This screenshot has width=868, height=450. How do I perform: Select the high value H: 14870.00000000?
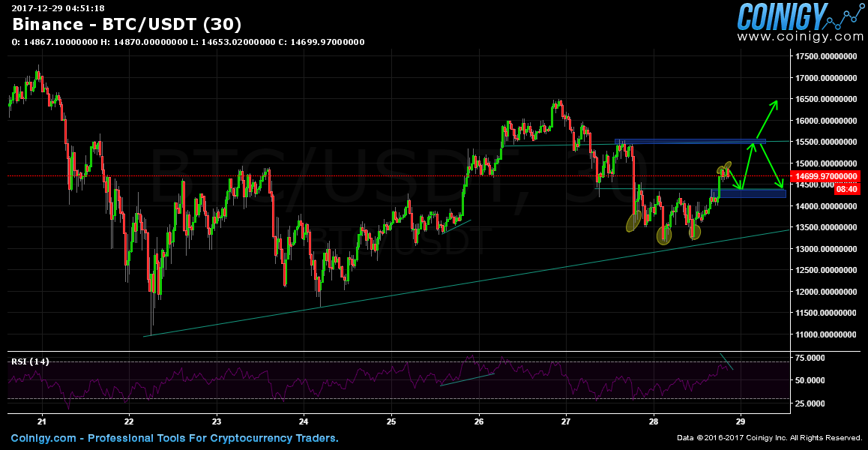click(144, 42)
